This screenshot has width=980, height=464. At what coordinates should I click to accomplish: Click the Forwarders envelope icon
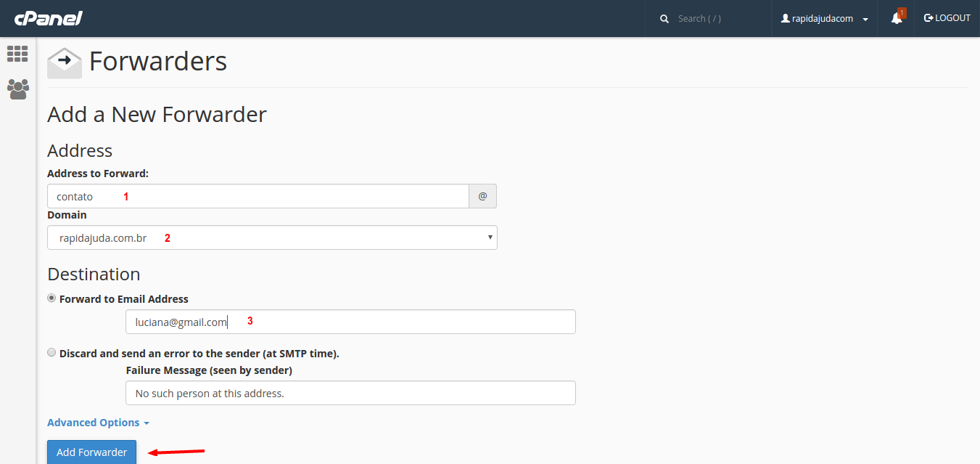click(64, 62)
